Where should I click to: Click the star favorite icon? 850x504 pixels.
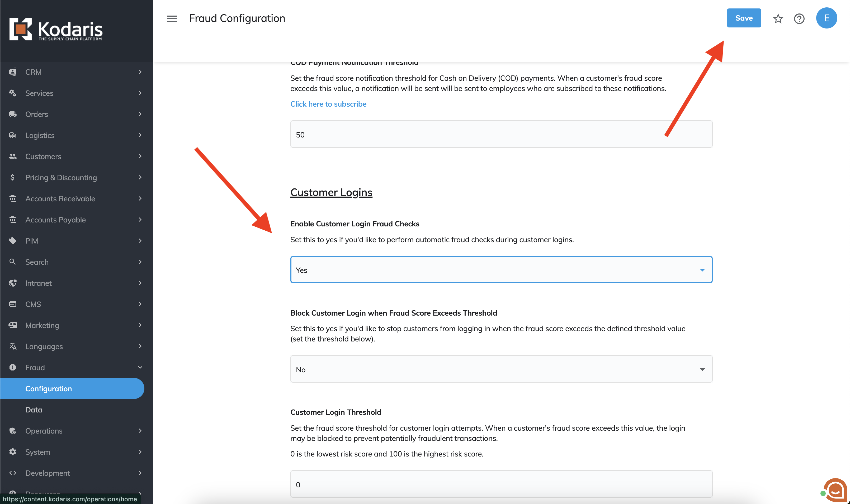(x=778, y=19)
